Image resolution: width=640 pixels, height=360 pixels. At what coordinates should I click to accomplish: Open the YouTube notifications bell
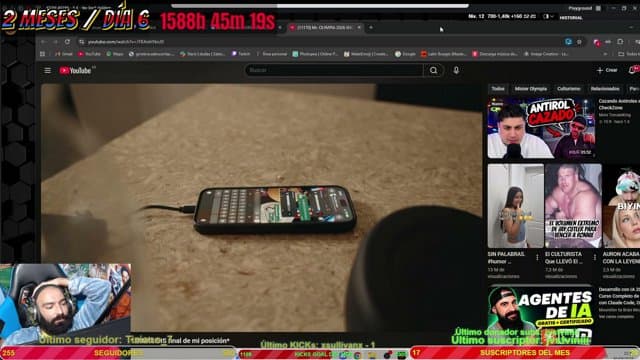pyautogui.click(x=633, y=70)
